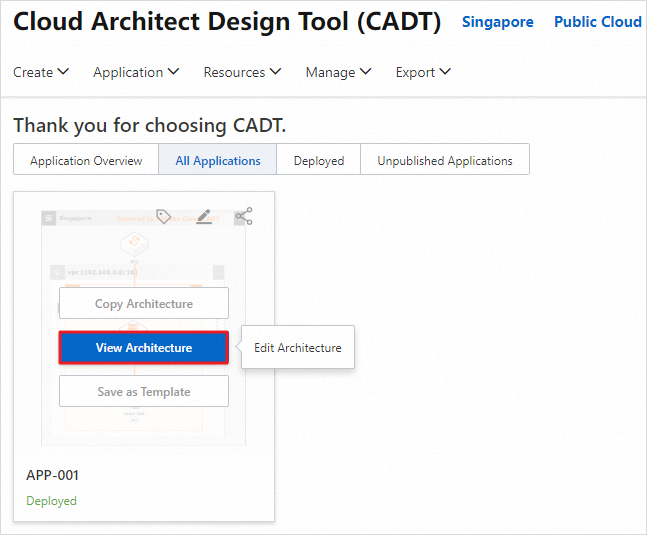Click the Singapore region link

point(498,22)
